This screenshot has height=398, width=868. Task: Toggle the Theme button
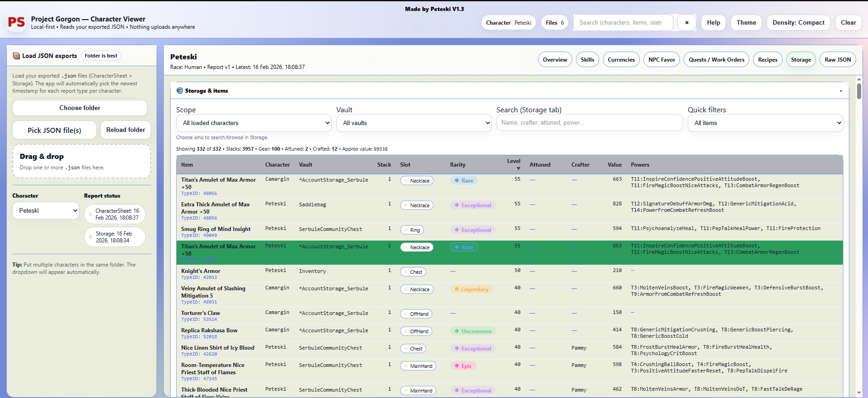(x=746, y=22)
